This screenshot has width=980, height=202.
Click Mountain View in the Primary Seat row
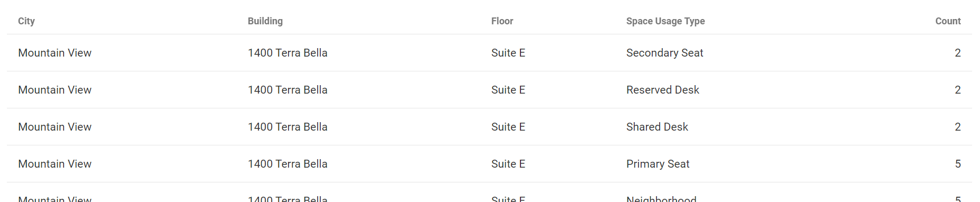[55, 164]
